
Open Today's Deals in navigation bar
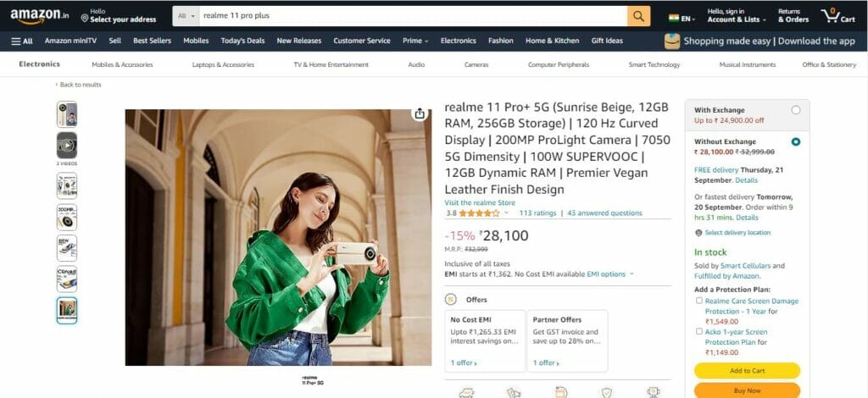tap(242, 41)
